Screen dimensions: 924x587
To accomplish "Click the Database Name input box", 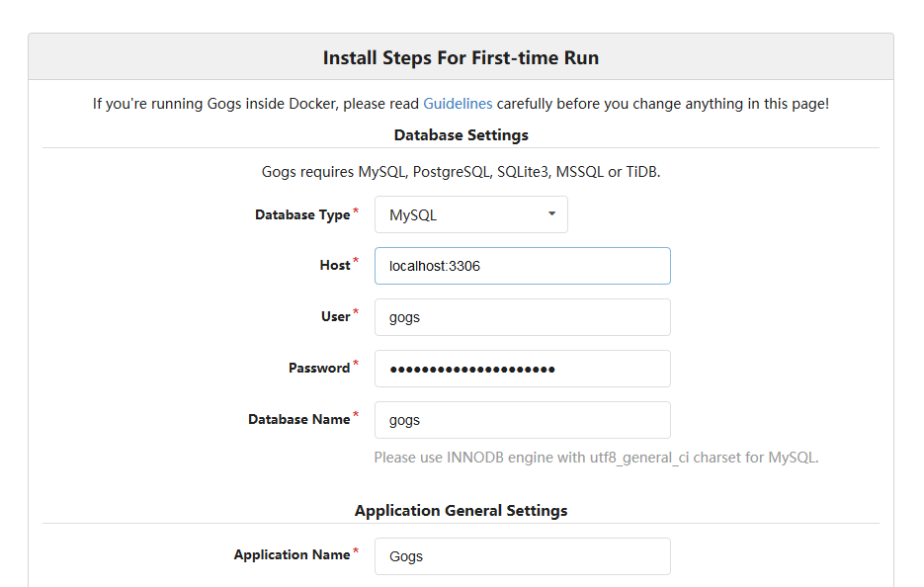I will [x=523, y=420].
